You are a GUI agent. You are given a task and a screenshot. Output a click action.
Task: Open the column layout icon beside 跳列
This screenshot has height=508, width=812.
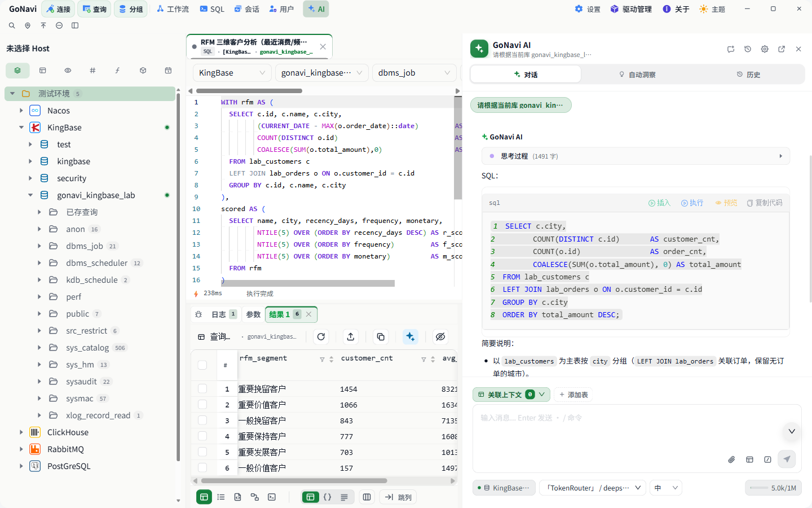367,497
